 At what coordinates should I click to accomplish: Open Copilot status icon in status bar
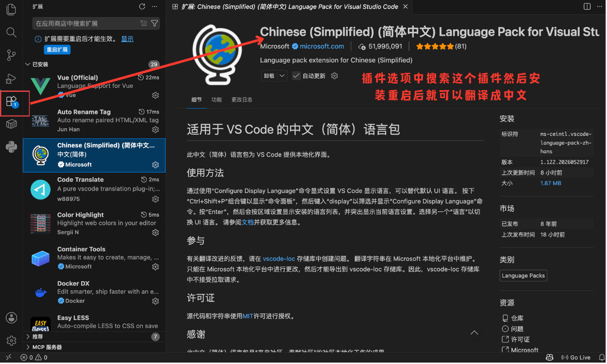point(549,358)
